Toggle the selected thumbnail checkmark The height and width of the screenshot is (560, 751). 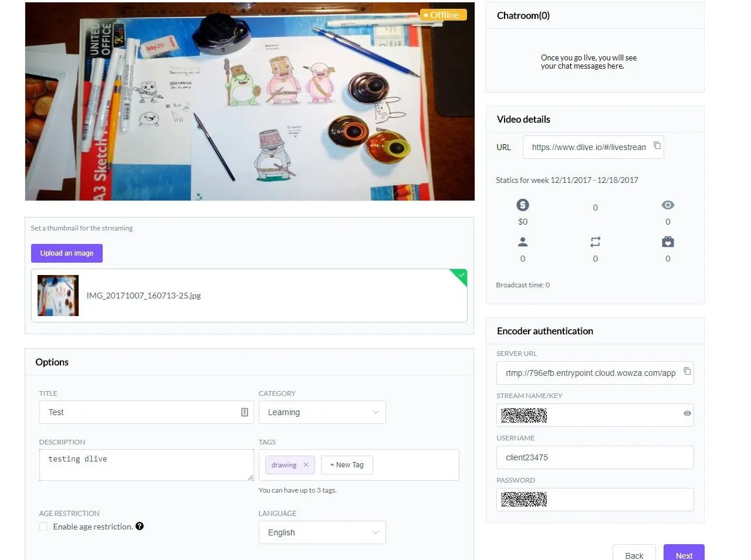(460, 276)
